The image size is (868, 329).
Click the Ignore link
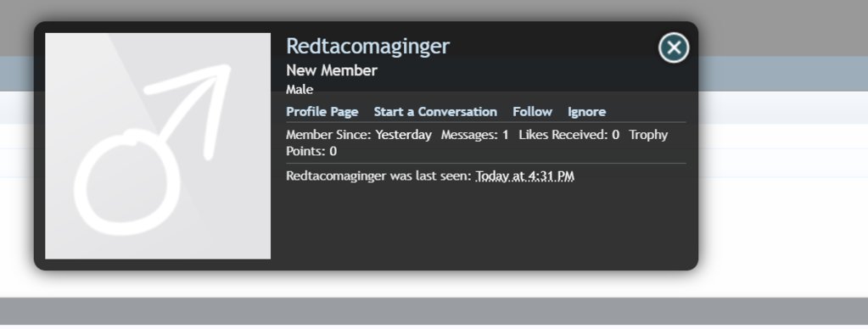(587, 112)
